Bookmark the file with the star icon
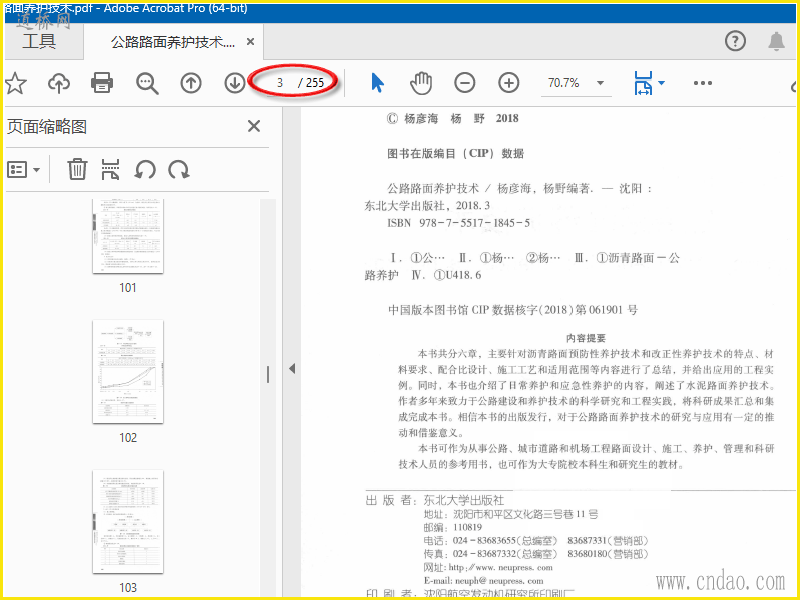 (15, 83)
